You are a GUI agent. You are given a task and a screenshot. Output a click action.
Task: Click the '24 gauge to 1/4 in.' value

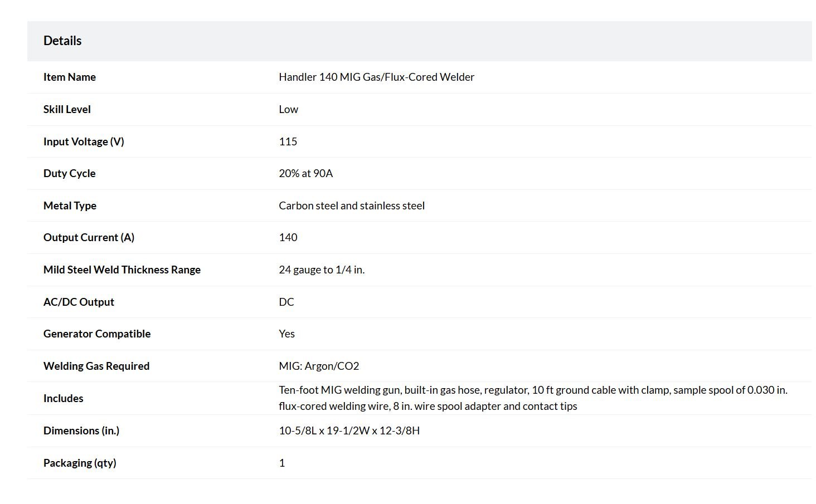point(322,270)
